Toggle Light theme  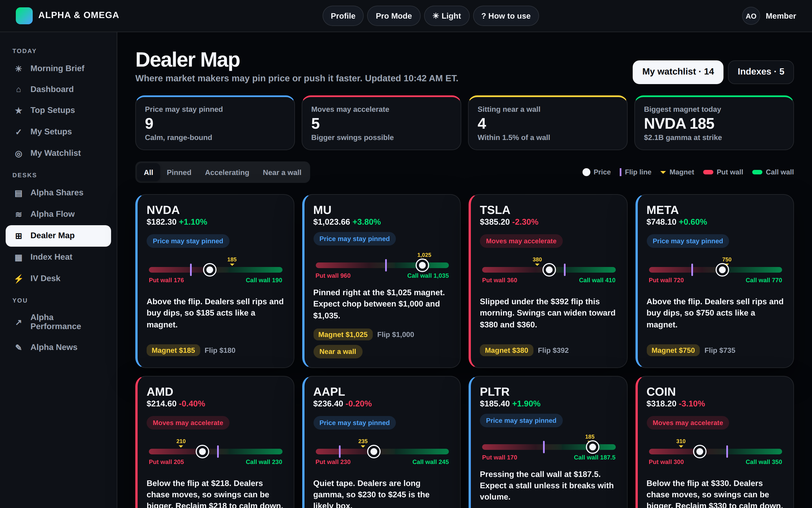coord(446,16)
